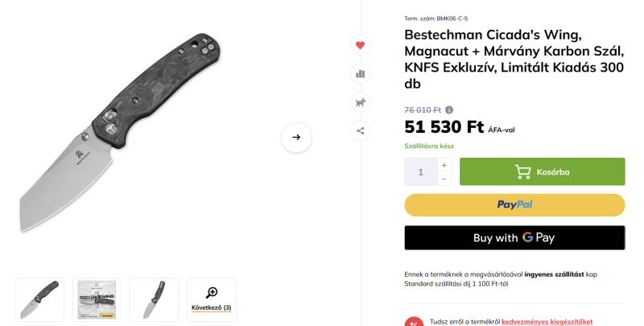
Task: Open the first knife thumbnail
Action: pos(39,300)
